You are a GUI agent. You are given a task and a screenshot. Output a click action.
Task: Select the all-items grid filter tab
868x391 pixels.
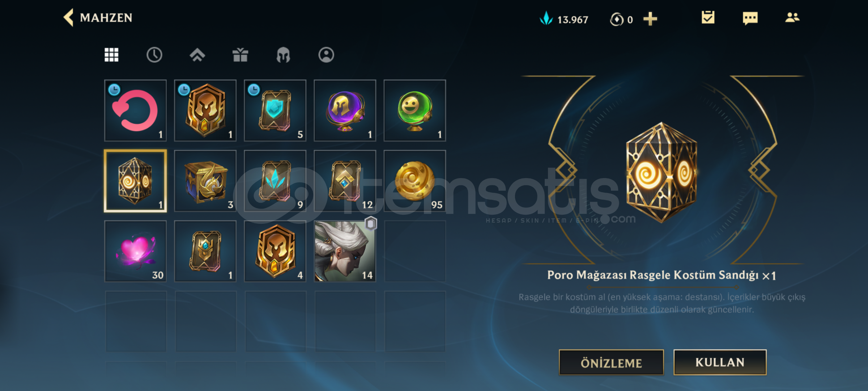[111, 55]
